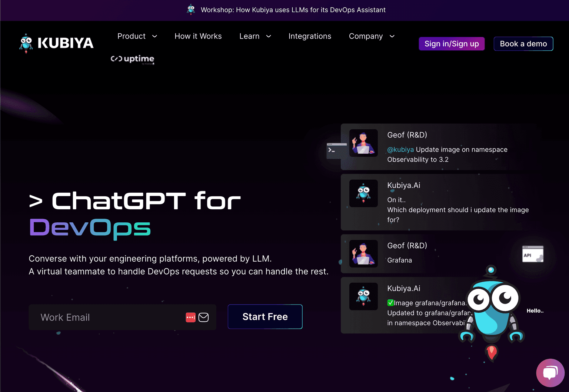Click the large Kubiya robot mascot

click(492, 313)
